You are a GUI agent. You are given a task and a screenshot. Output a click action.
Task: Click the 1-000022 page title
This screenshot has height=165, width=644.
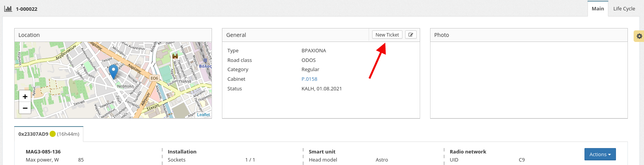click(x=26, y=9)
